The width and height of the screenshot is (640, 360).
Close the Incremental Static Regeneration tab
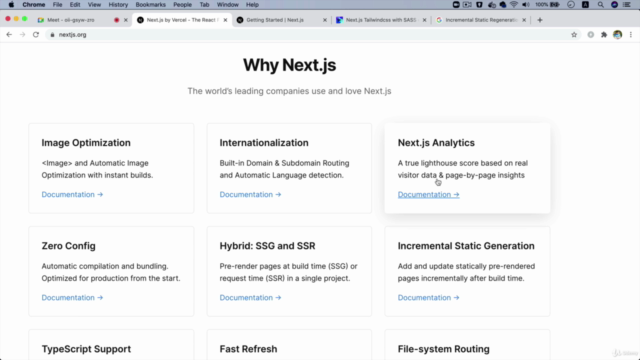(524, 20)
